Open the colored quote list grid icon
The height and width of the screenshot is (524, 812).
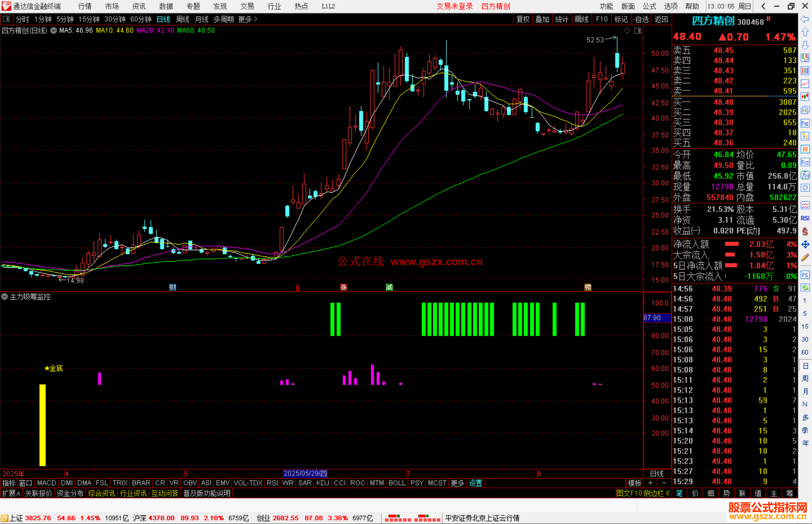pyautogui.click(x=805, y=71)
